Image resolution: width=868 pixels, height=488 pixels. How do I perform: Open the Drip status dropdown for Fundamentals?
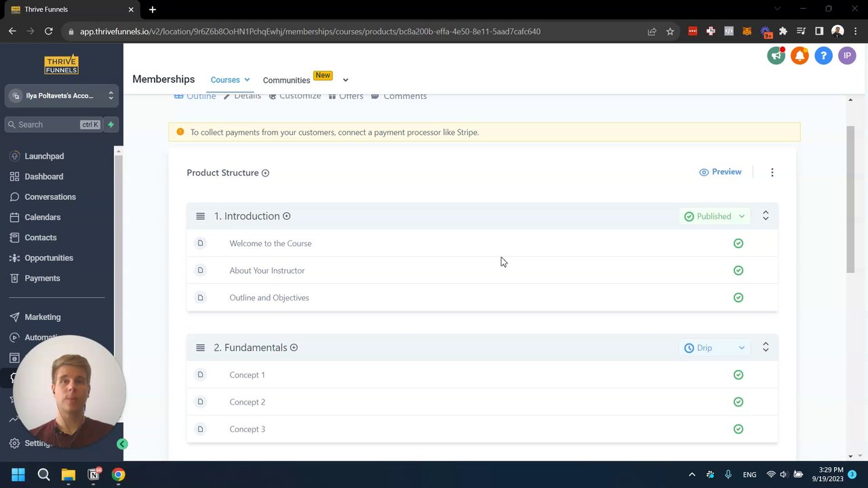(x=715, y=348)
